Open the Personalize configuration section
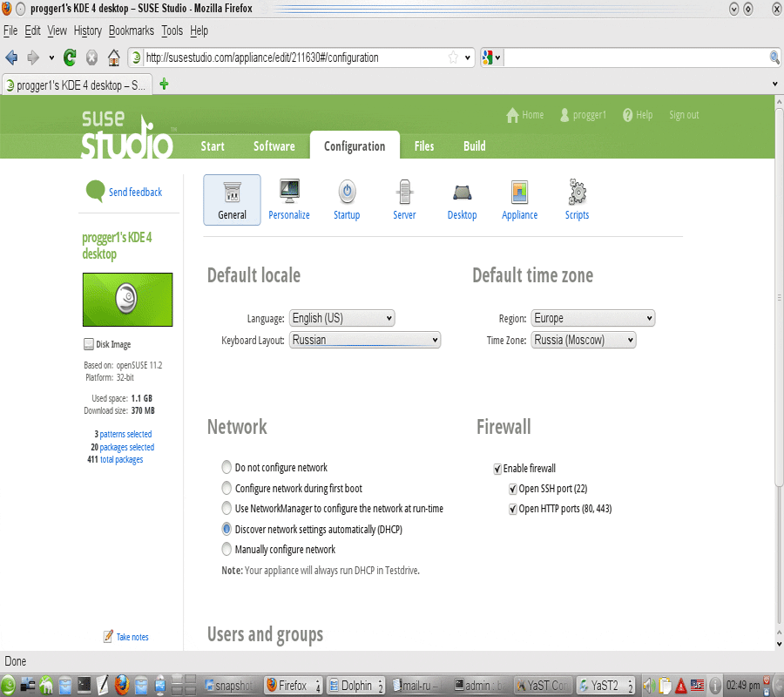The height and width of the screenshot is (697, 784). pyautogui.click(x=289, y=200)
